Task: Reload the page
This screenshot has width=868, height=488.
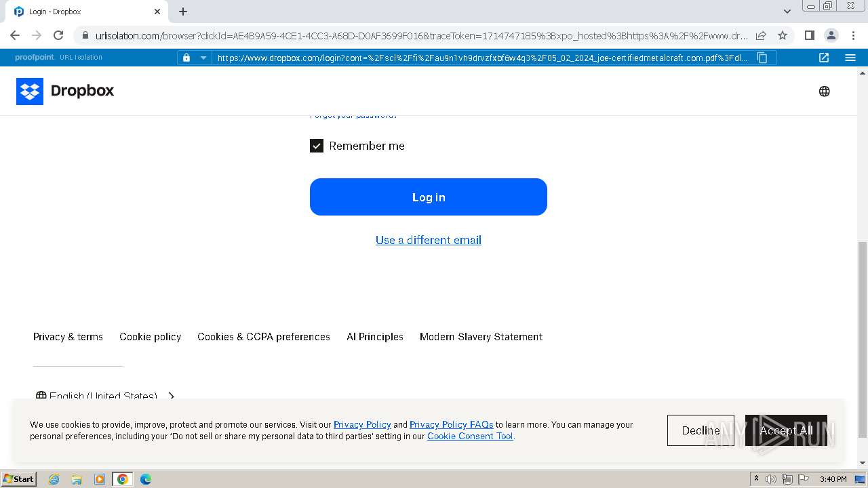Action: [58, 35]
